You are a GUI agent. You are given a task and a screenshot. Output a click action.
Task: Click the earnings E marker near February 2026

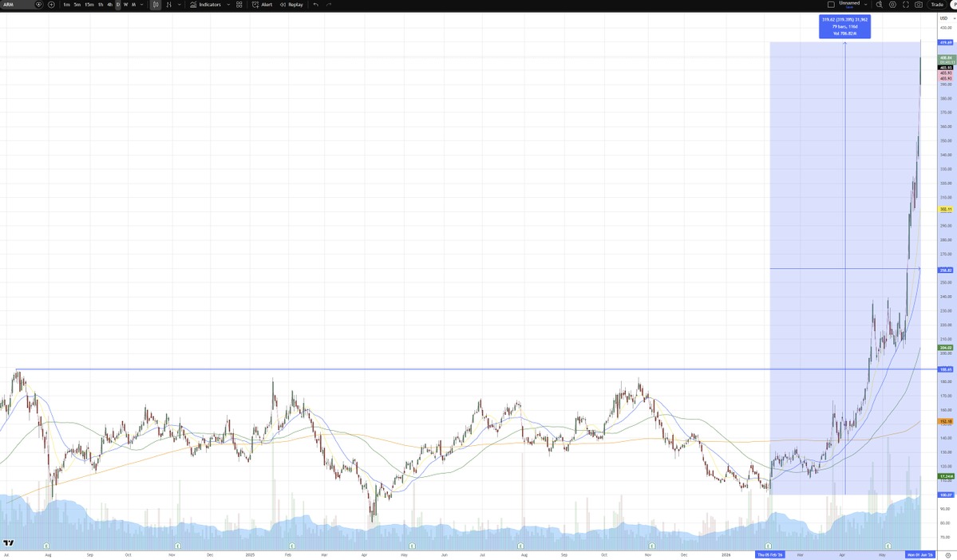pyautogui.click(x=769, y=546)
